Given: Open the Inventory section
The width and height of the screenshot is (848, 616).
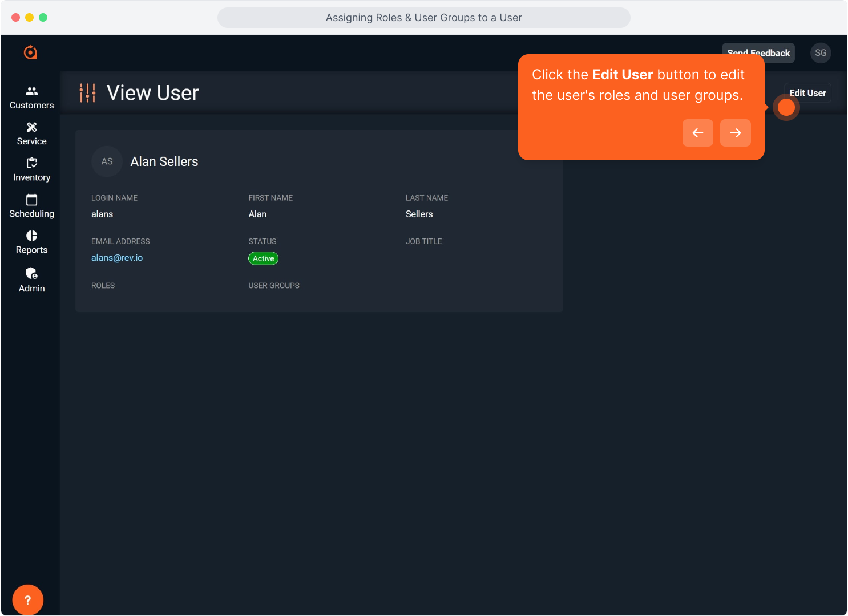Looking at the screenshot, I should pyautogui.click(x=31, y=169).
